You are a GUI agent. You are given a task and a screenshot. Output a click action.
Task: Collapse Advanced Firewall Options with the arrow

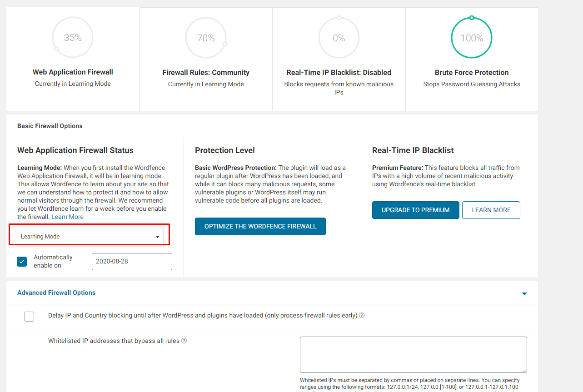click(524, 293)
